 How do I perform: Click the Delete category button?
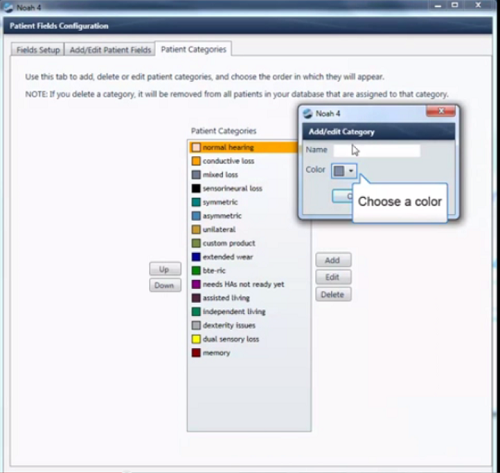coord(333,294)
